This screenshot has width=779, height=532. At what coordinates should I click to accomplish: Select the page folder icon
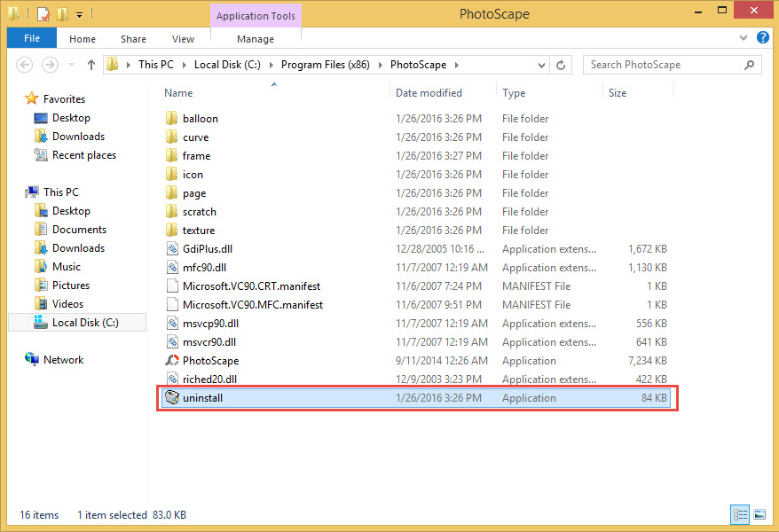tap(171, 192)
